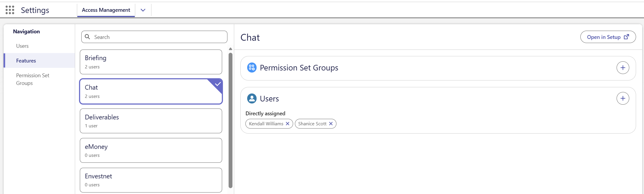Open the Access Management tab dropdown chevron
The height and width of the screenshot is (194, 644).
[143, 10]
